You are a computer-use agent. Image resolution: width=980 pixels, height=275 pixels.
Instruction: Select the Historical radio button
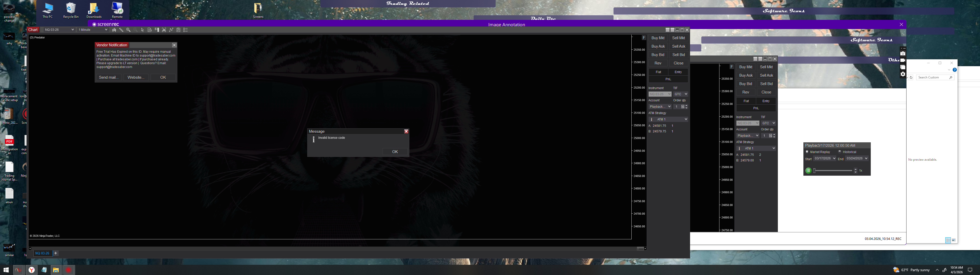[x=840, y=152]
